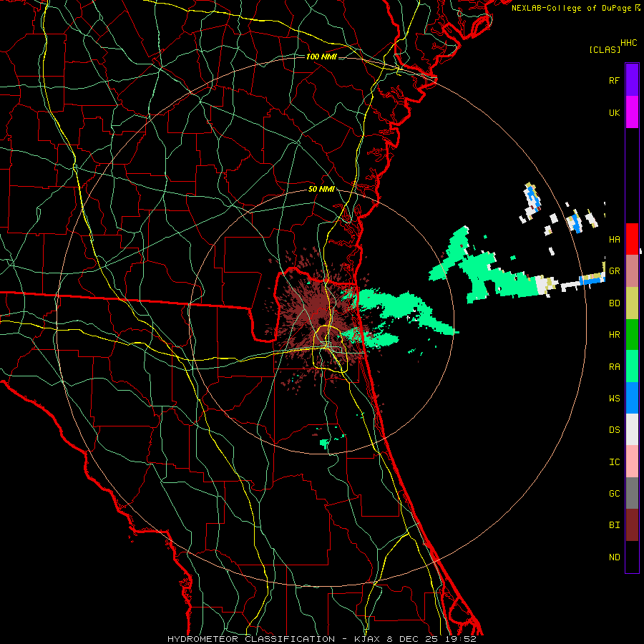Pick the yellow BD legend color swatch
Image resolution: width=644 pixels, height=644 pixels.
pos(632,303)
